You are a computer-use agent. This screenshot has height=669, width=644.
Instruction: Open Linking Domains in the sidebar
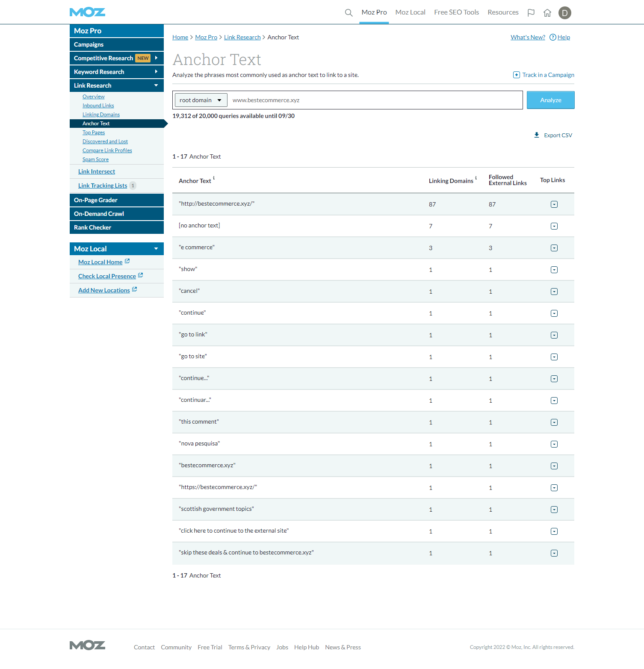[101, 115]
